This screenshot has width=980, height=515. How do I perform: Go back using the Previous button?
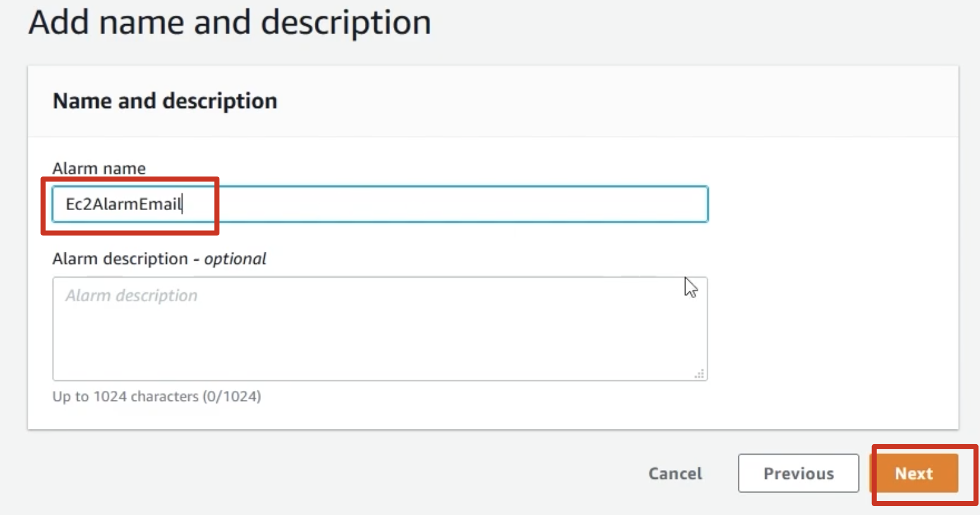pos(799,473)
